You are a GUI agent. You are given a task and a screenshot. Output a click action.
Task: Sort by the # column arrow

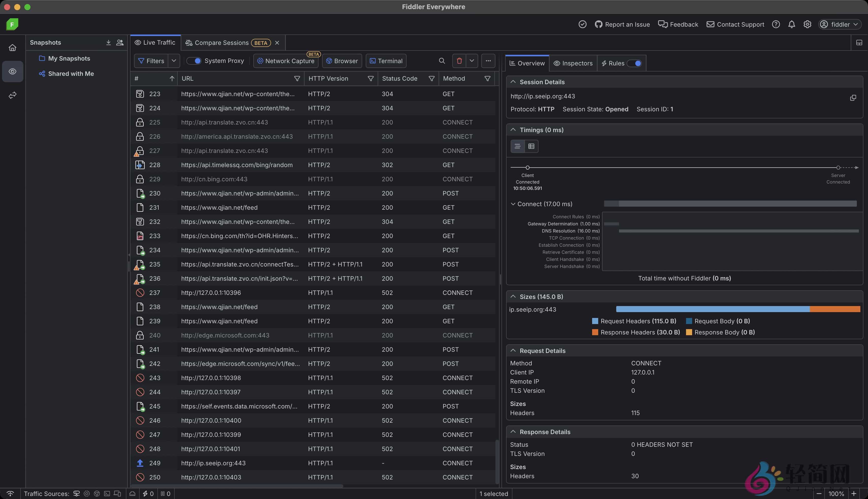point(172,79)
